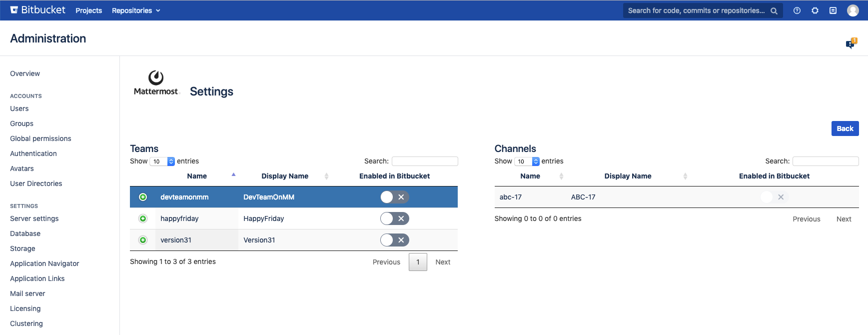Open the feedback notification icon
This screenshot has height=335, width=868.
(x=851, y=44)
